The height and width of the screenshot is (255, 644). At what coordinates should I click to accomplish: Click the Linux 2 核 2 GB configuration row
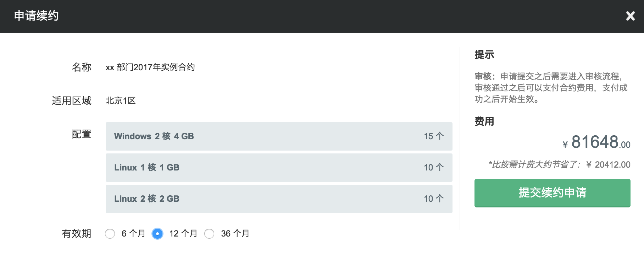point(279,199)
